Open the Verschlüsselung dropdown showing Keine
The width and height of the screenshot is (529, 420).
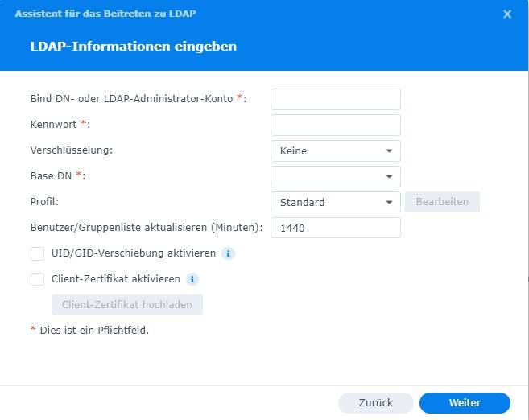point(335,150)
